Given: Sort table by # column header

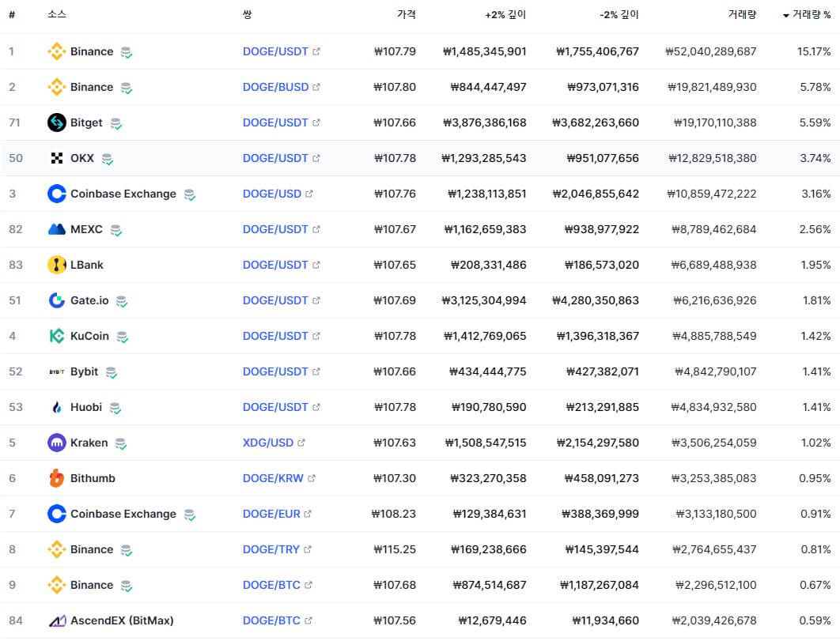Looking at the screenshot, I should point(12,14).
